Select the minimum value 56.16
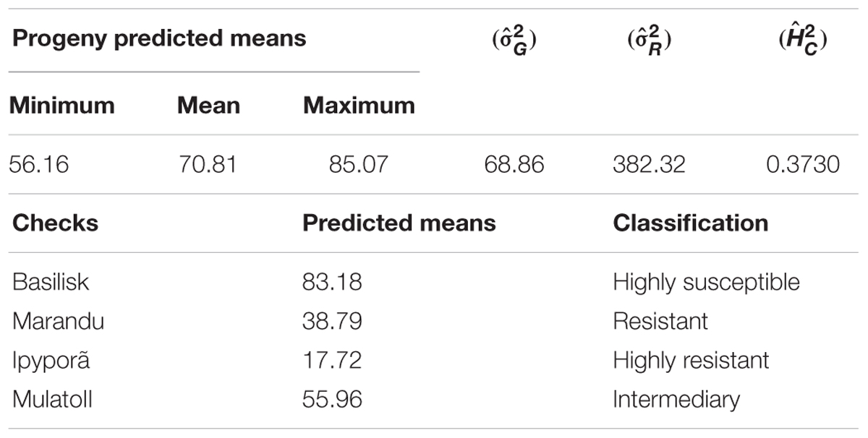 [39, 165]
